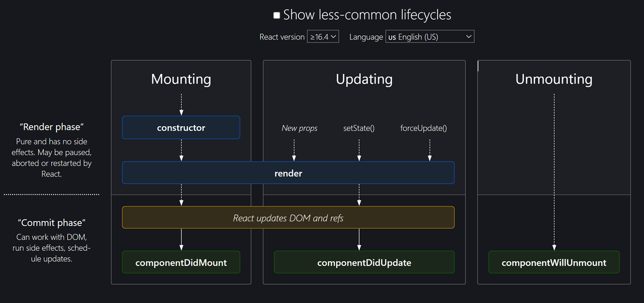
Task: Click the Updating column heading
Action: (364, 79)
